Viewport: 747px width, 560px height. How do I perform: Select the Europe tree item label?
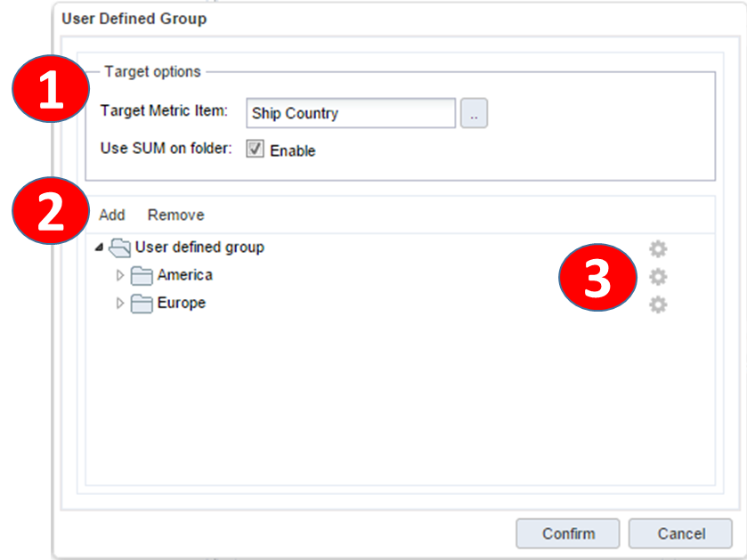click(x=181, y=303)
